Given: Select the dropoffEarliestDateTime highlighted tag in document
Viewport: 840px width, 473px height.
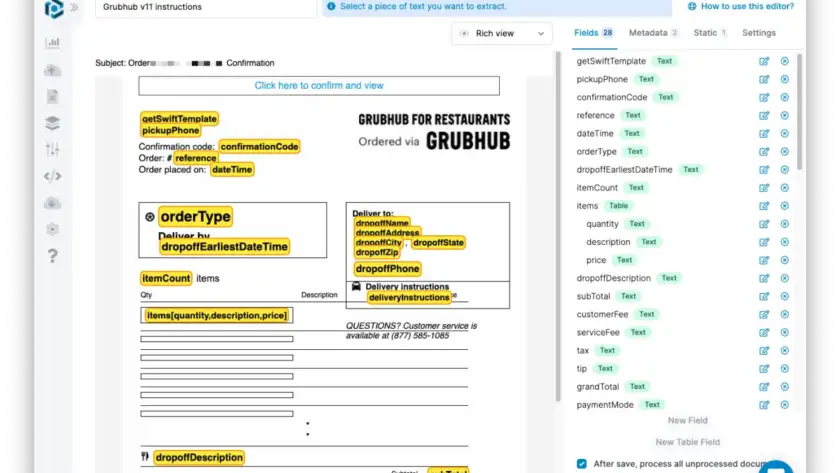Looking at the screenshot, I should 224,246.
